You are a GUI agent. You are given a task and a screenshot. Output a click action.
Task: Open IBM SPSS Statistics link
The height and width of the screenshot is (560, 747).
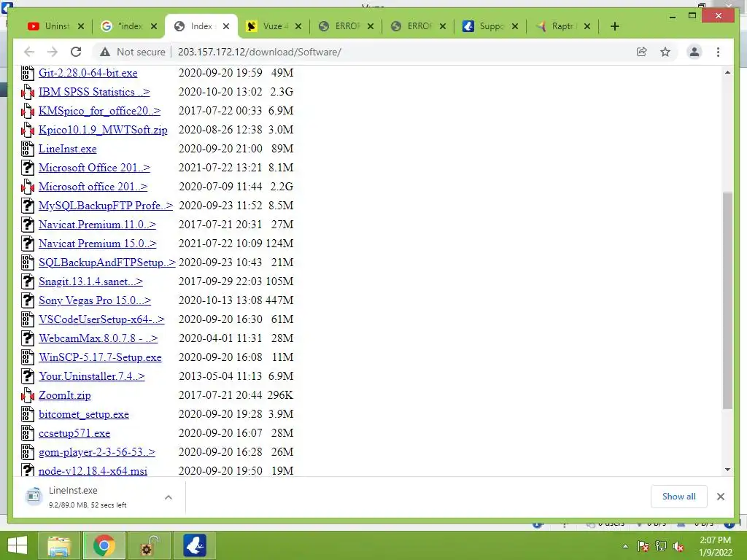click(x=94, y=92)
